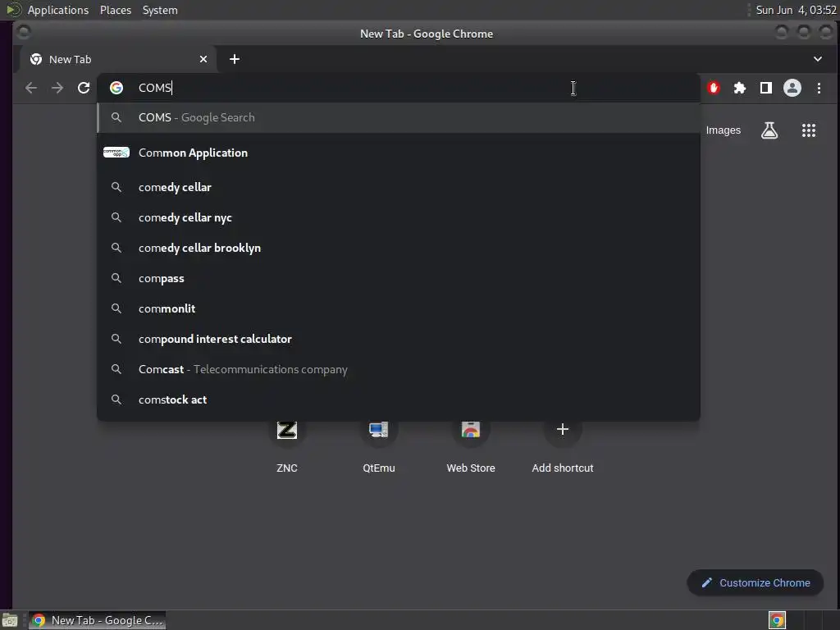The image size is (840, 630).
Task: Open the System menu
Action: pos(160,10)
